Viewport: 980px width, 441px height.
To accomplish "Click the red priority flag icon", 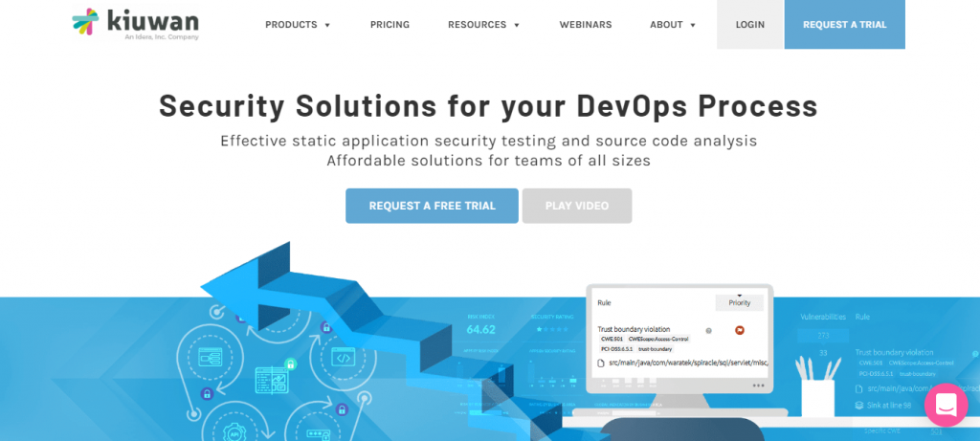I will 740,330.
